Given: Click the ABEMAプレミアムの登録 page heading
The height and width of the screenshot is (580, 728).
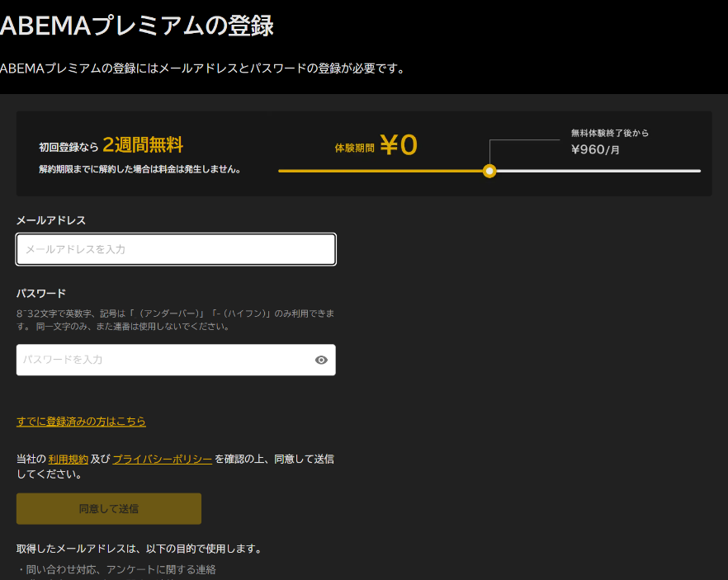Looking at the screenshot, I should tap(137, 26).
